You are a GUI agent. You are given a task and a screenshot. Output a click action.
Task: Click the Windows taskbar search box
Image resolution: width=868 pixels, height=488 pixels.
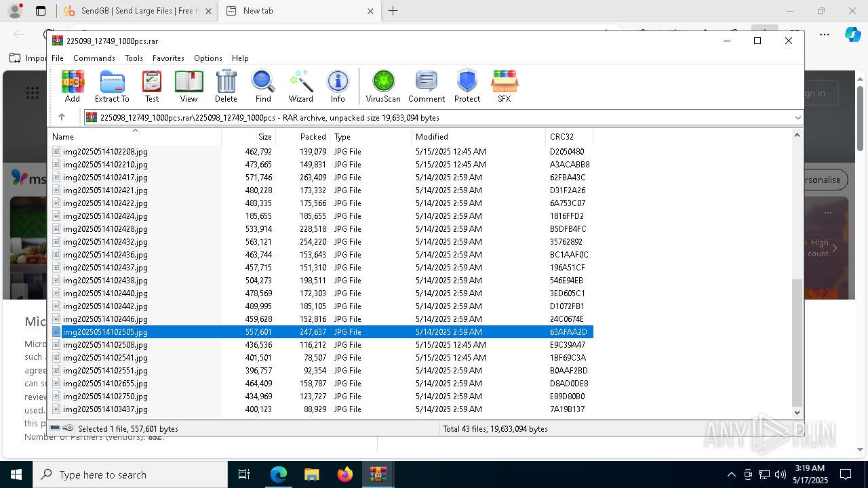point(130,474)
